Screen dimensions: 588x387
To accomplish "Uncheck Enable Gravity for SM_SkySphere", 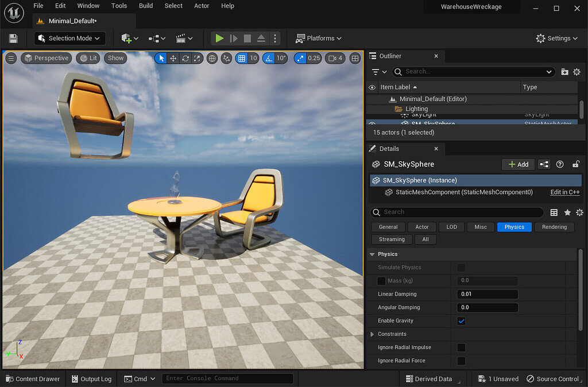I will click(462, 320).
